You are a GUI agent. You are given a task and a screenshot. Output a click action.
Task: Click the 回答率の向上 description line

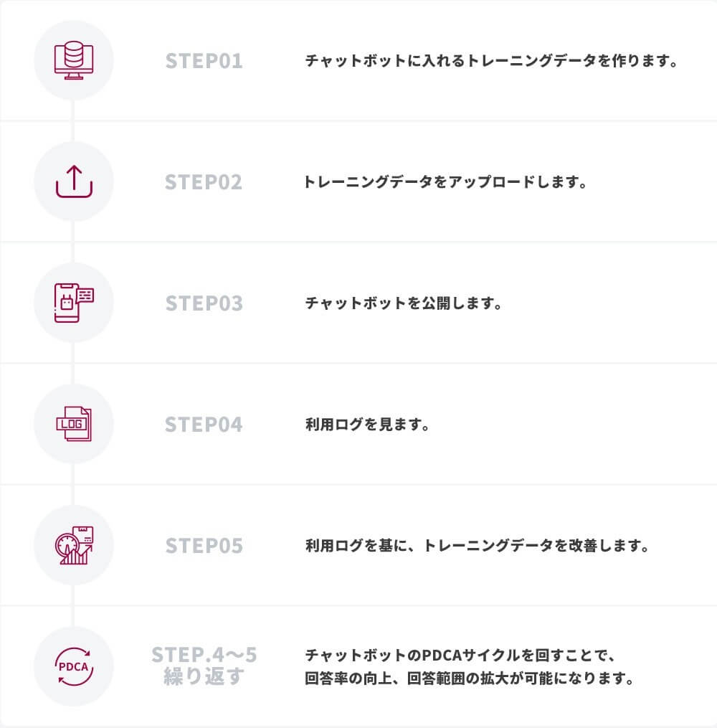tap(469, 679)
